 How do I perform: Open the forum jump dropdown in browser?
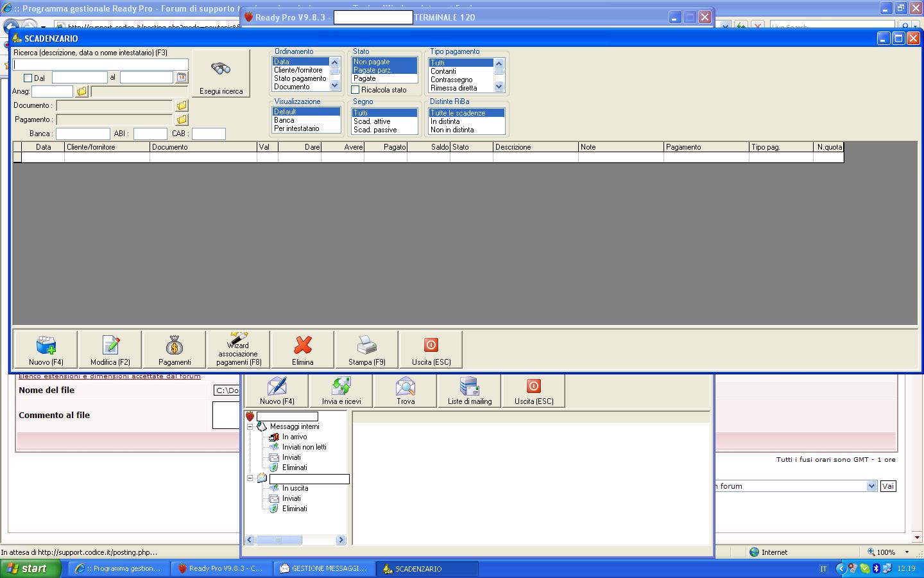tap(871, 486)
